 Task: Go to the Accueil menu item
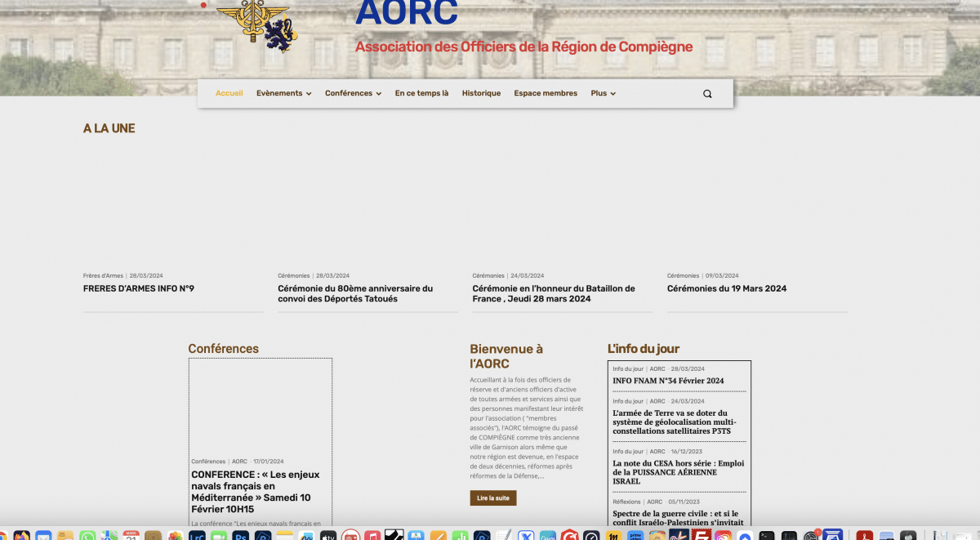point(229,93)
